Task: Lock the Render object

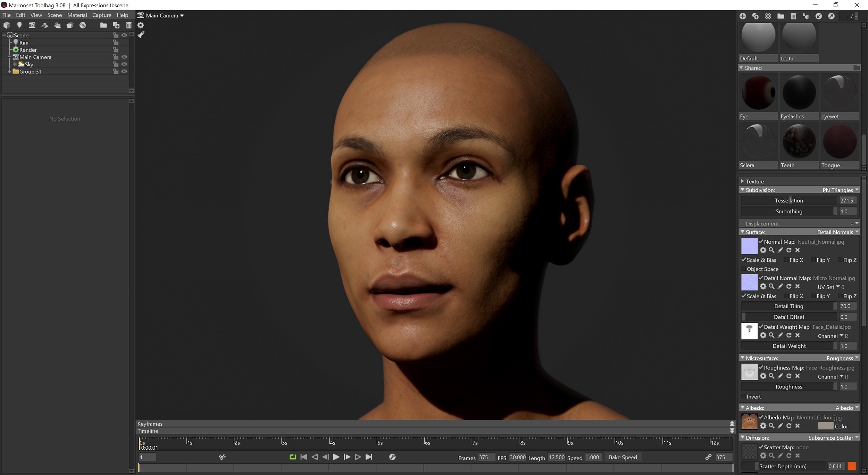Action: click(x=116, y=50)
